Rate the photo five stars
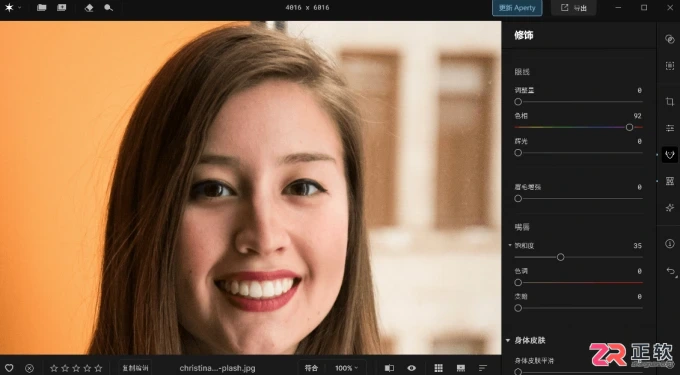 [98, 368]
